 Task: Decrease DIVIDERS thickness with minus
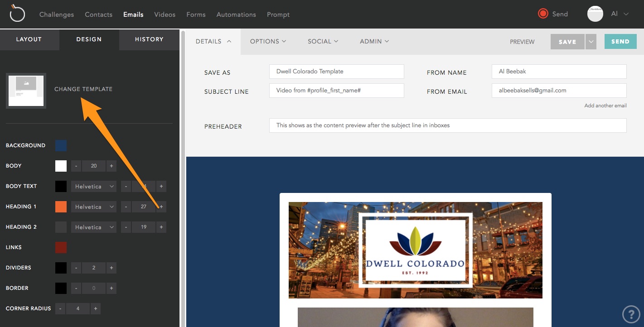click(76, 268)
